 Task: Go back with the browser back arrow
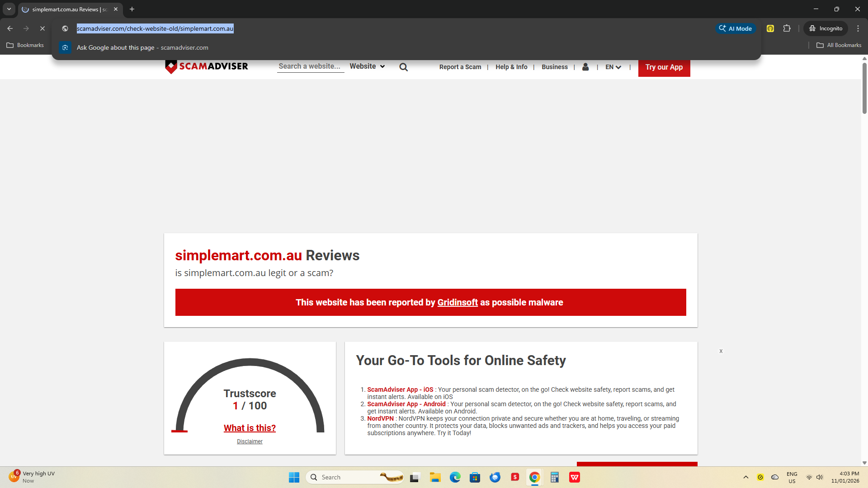[x=10, y=28]
